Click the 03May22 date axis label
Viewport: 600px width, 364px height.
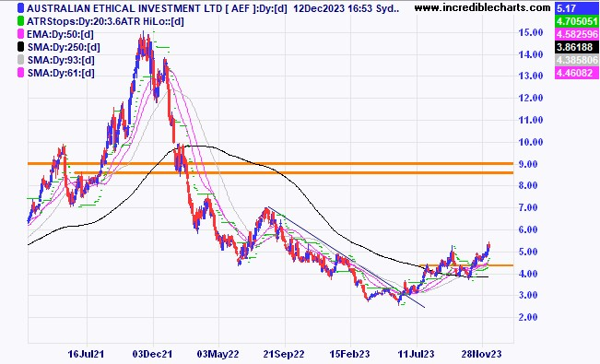coord(218,354)
